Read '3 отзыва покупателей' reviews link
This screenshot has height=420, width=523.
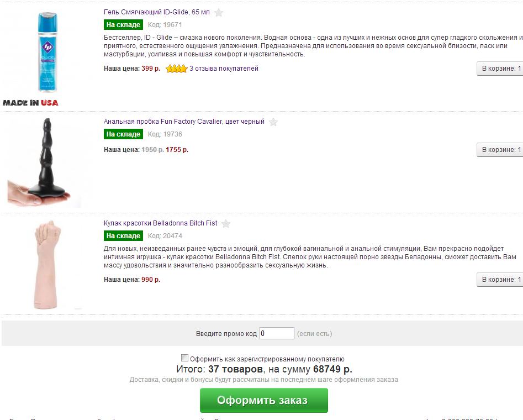[x=224, y=69]
